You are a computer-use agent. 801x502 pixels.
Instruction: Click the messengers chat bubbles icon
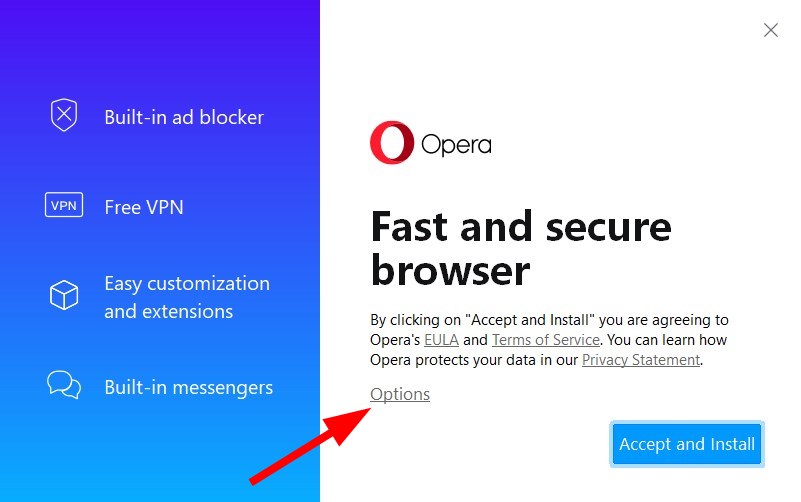pyautogui.click(x=64, y=385)
